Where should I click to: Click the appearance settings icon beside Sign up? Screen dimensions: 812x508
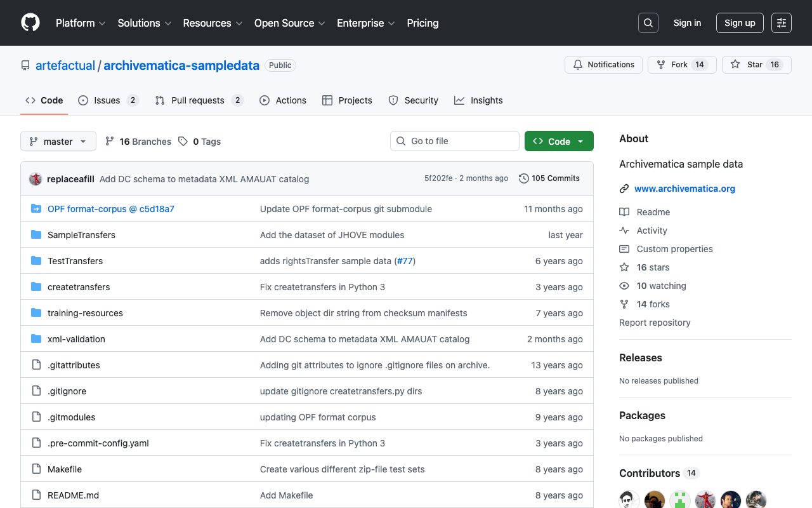pyautogui.click(x=782, y=23)
